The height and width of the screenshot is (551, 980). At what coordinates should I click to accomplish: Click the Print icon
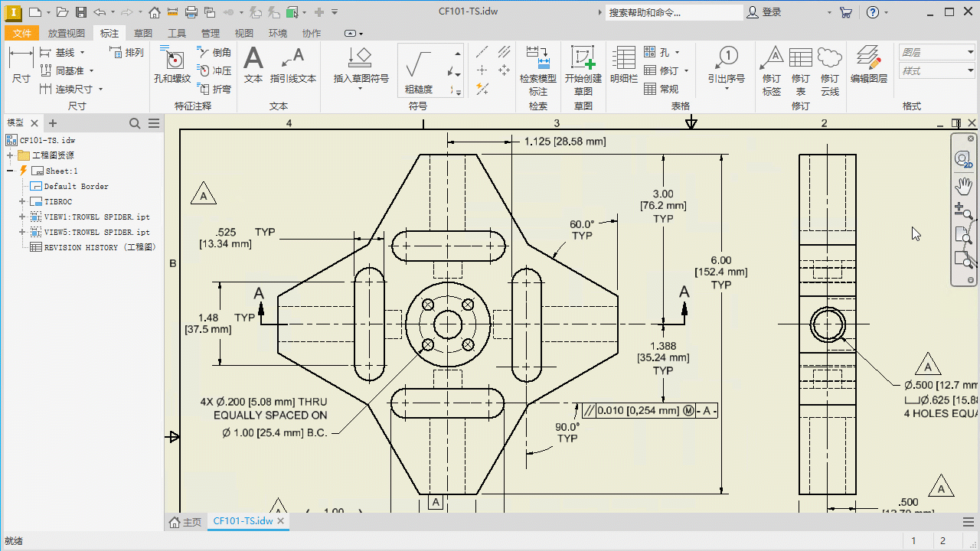coord(191,12)
